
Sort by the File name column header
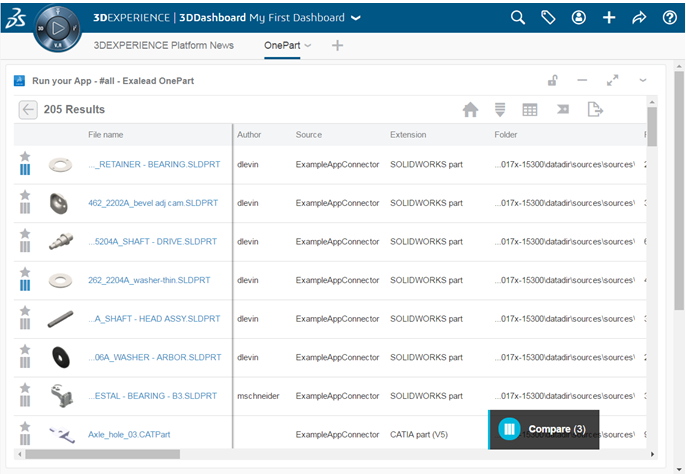pyautogui.click(x=105, y=135)
